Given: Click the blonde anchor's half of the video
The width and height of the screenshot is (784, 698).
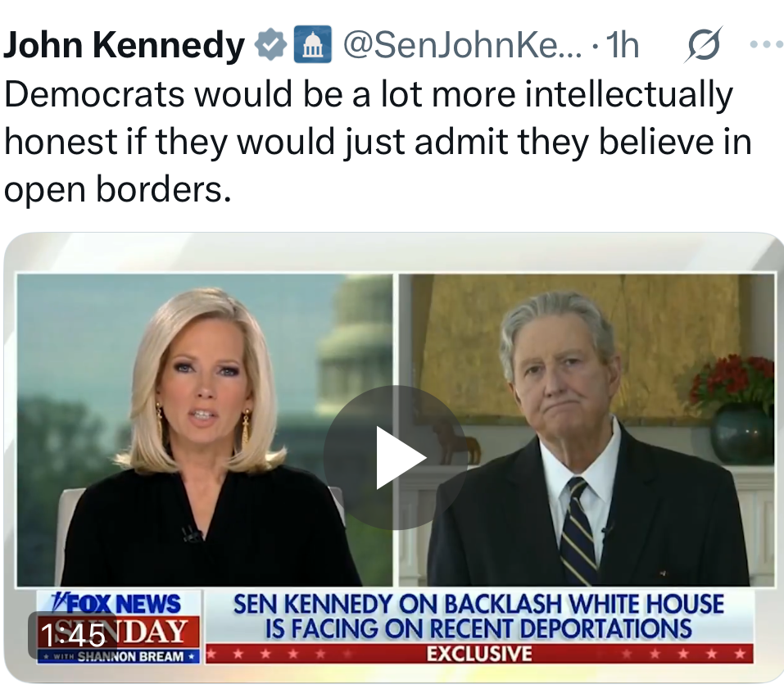Looking at the screenshot, I should pos(205,429).
